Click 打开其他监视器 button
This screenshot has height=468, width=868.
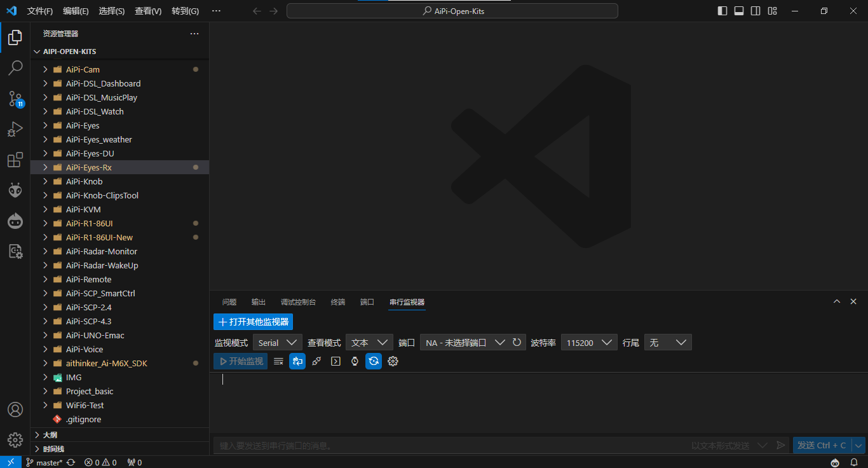pos(253,322)
